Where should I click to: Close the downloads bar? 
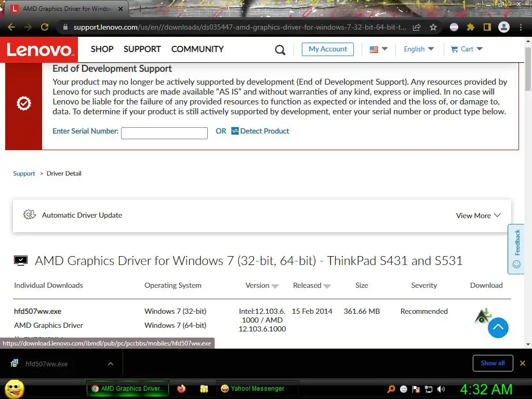coord(523,363)
